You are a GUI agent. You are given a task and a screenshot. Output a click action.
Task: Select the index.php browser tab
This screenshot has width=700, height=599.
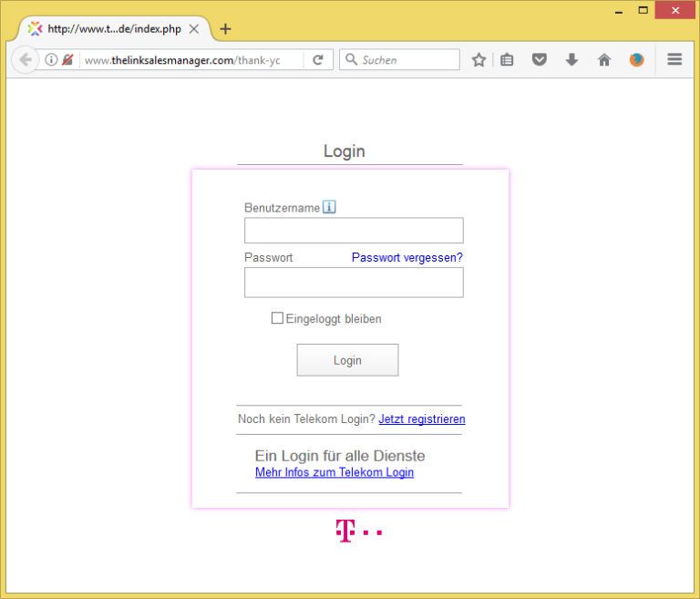(114, 29)
